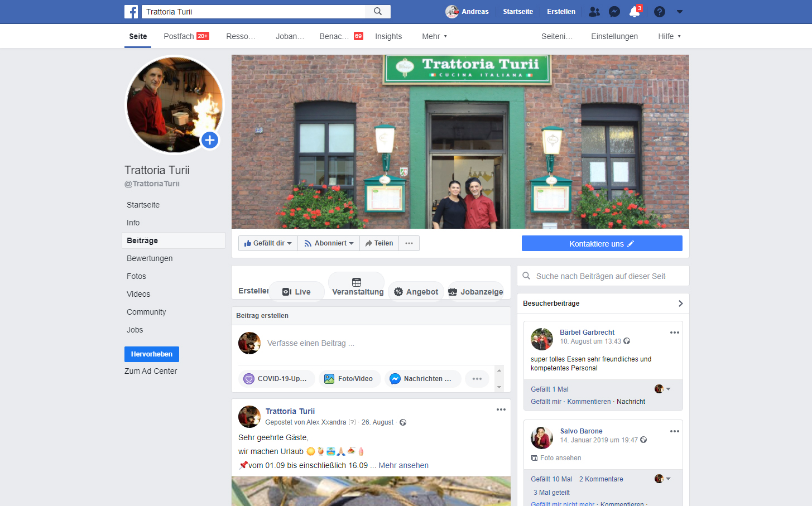Viewport: 812px width, 506px height.
Task: Open the Trattoria Turii post author link
Action: tap(290, 411)
